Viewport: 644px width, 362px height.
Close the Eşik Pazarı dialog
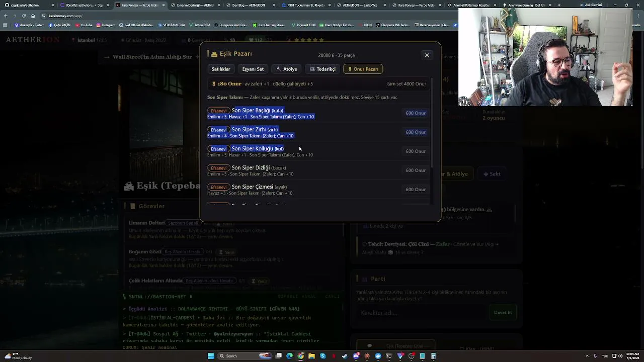click(x=427, y=55)
